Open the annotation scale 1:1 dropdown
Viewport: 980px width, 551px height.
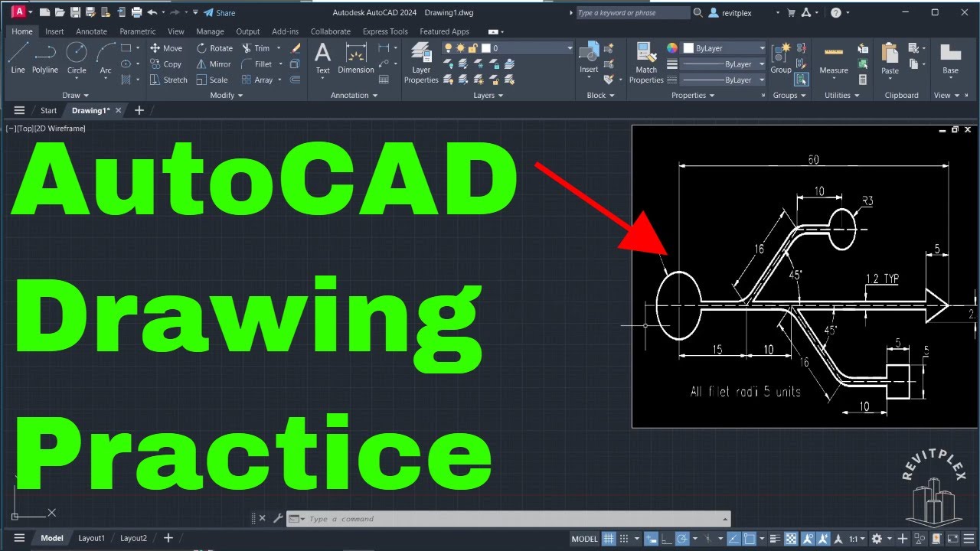[859, 539]
